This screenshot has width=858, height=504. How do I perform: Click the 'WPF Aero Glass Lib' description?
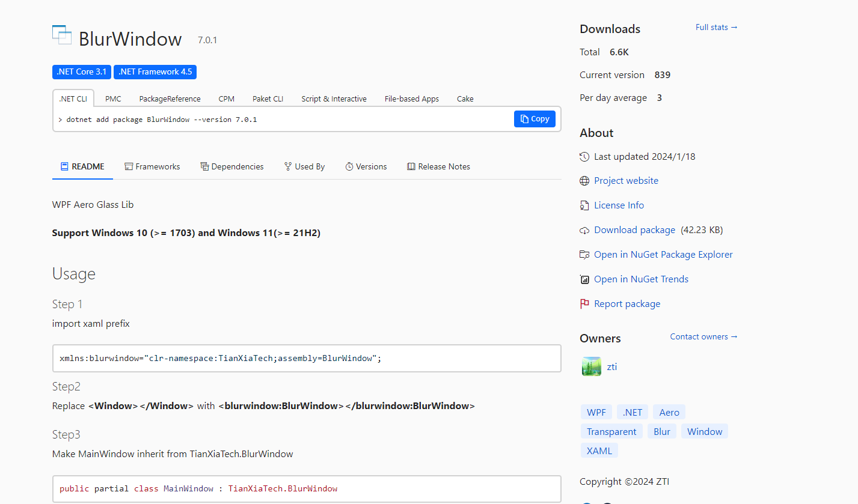(x=93, y=205)
